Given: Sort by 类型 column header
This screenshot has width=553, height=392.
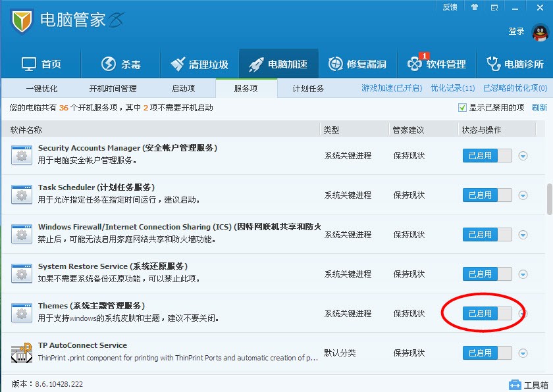Looking at the screenshot, I should point(332,130).
